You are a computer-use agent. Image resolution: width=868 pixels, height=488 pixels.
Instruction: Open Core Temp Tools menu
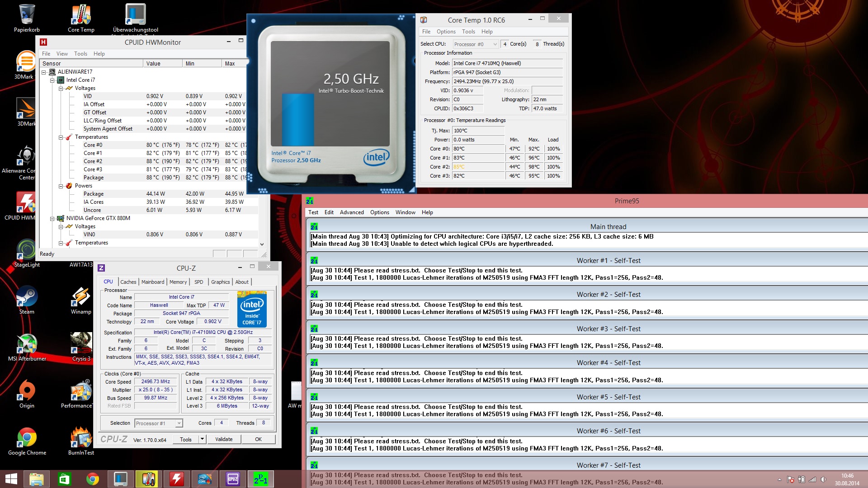(x=468, y=32)
